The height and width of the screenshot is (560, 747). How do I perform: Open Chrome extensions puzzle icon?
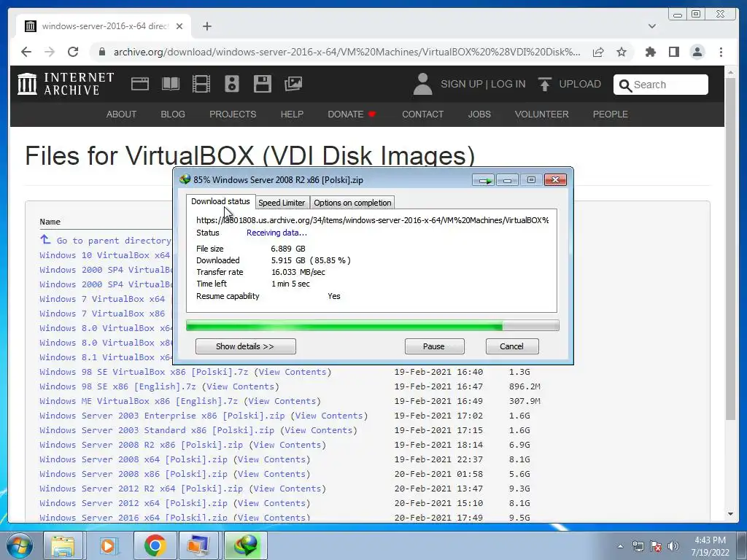(651, 52)
